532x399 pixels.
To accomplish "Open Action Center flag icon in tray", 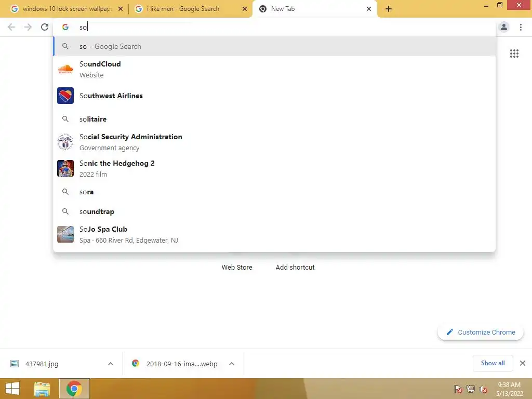I will coord(458,389).
